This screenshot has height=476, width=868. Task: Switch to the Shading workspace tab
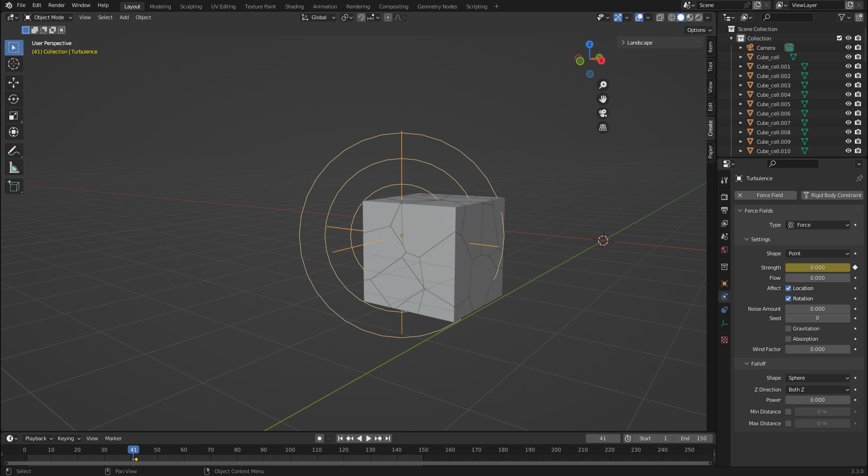coord(294,7)
